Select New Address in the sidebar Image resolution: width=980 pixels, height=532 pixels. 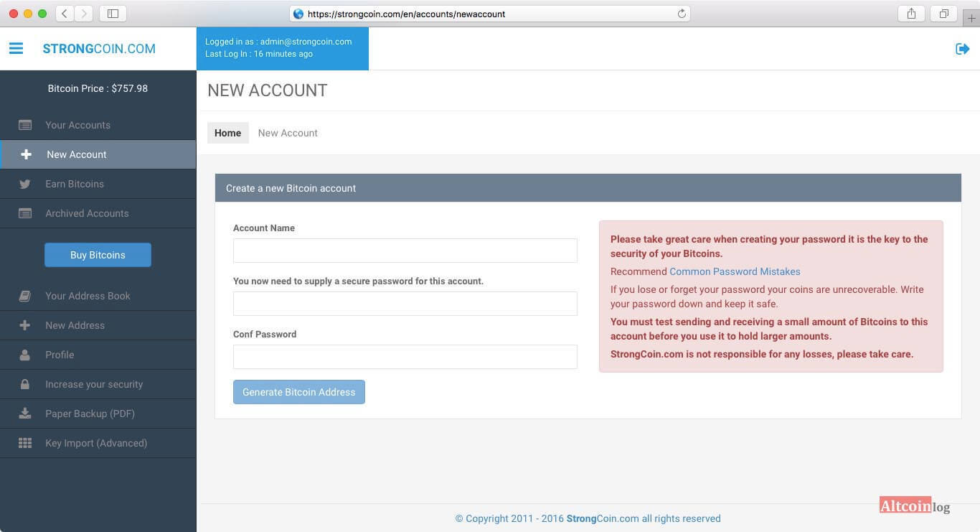point(75,325)
